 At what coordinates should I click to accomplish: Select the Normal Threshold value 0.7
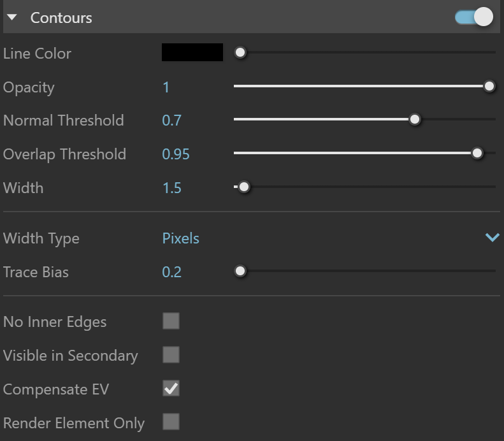click(171, 120)
